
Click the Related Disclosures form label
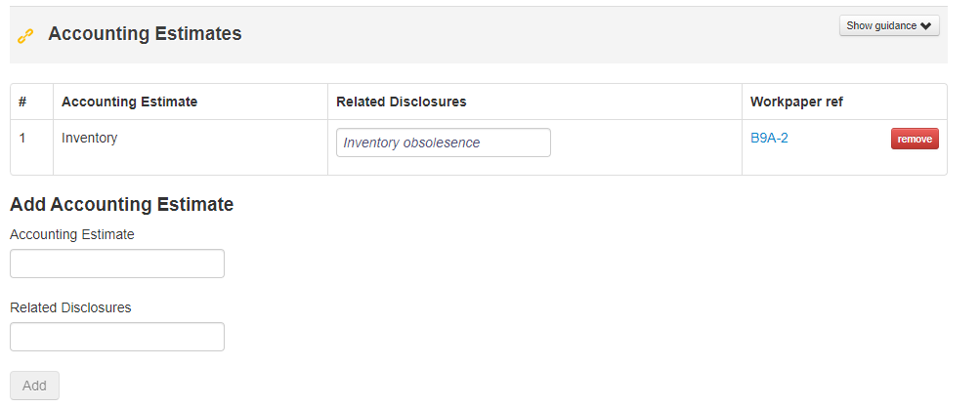[x=70, y=307]
